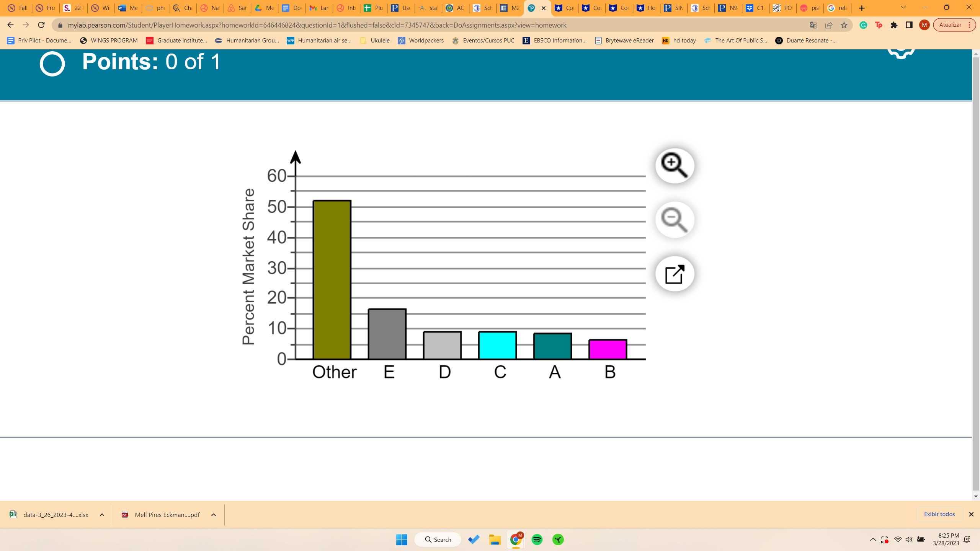
Task: Click the Atualizar update button
Action: [950, 25]
